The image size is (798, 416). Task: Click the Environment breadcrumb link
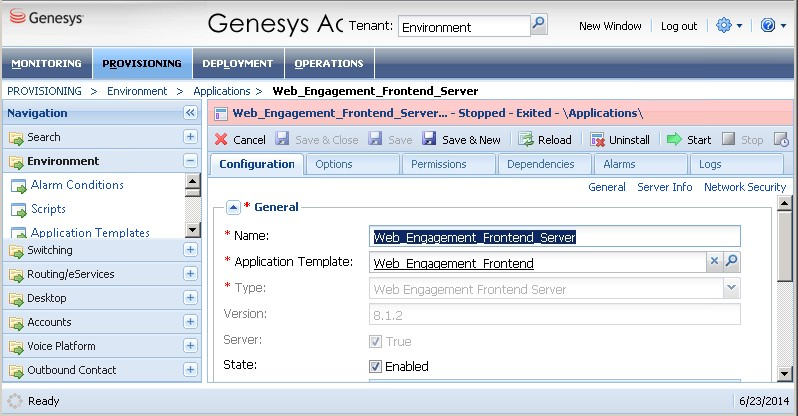[x=137, y=91]
